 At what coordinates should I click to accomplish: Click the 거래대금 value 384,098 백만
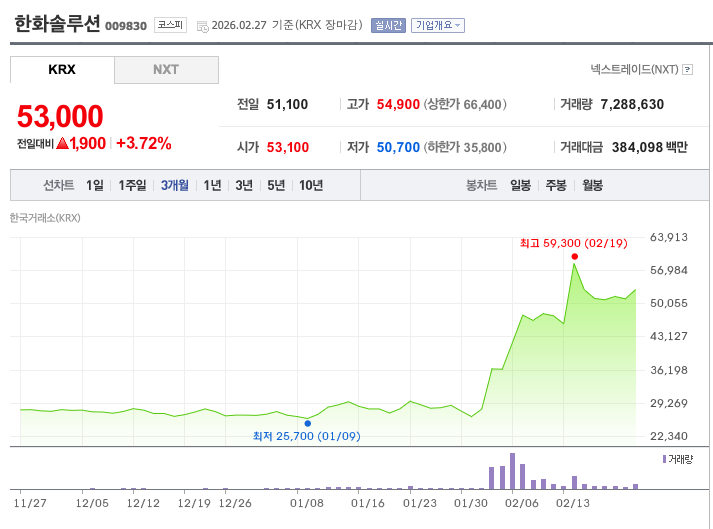point(649,147)
